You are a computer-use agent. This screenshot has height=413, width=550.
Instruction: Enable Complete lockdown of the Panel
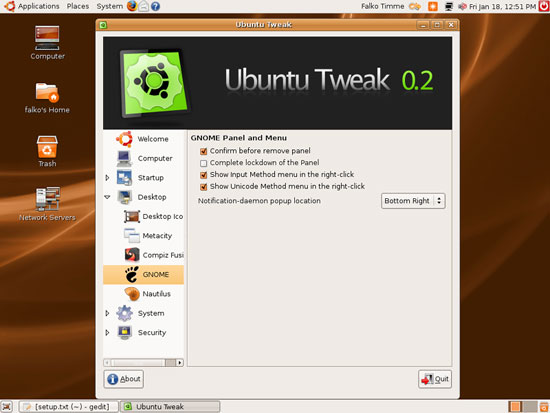coord(203,163)
